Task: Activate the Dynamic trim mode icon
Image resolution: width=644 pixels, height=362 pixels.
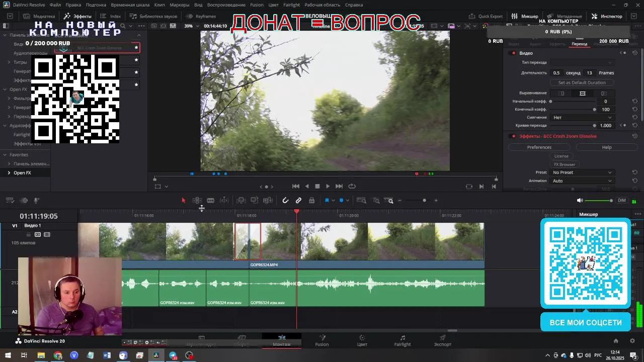Action: tap(224, 201)
